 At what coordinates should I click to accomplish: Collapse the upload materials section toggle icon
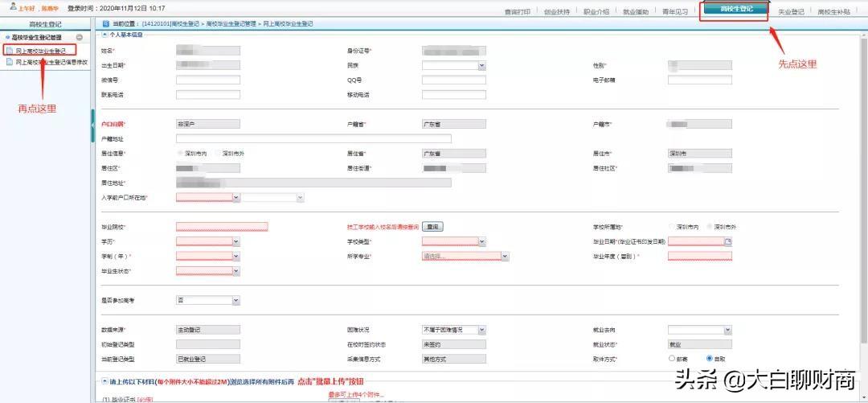pos(104,380)
